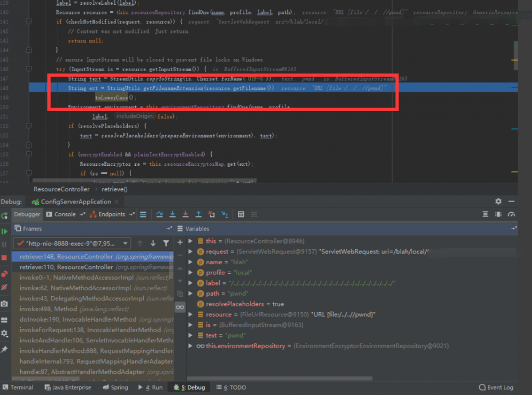Click the Run to Cursor icon
This screenshot has height=395, width=532.
[x=225, y=214]
